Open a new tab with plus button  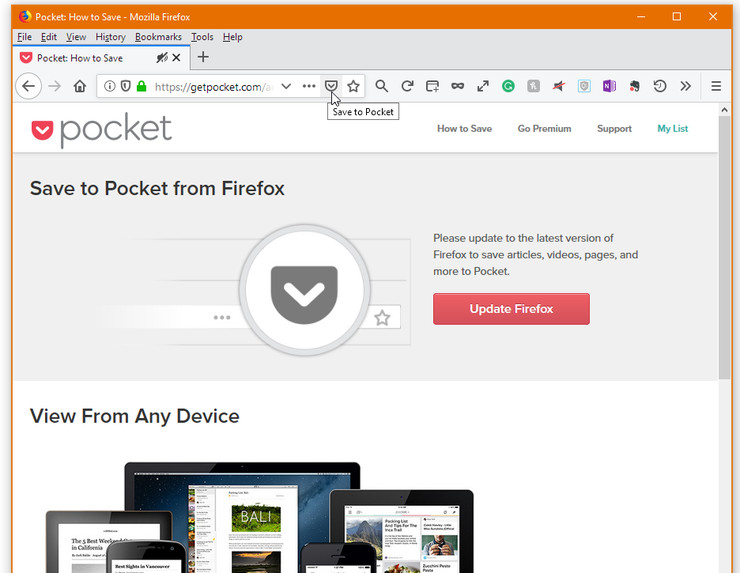(x=203, y=57)
